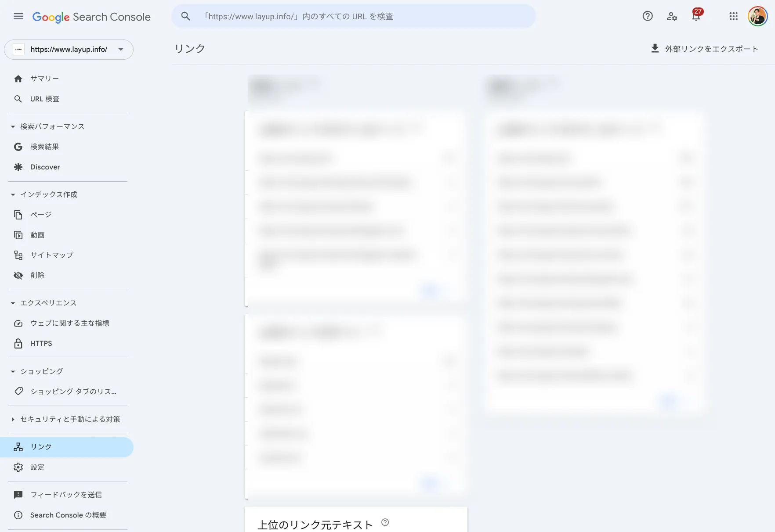Open ウェブに関する主な指標 report

[70, 323]
